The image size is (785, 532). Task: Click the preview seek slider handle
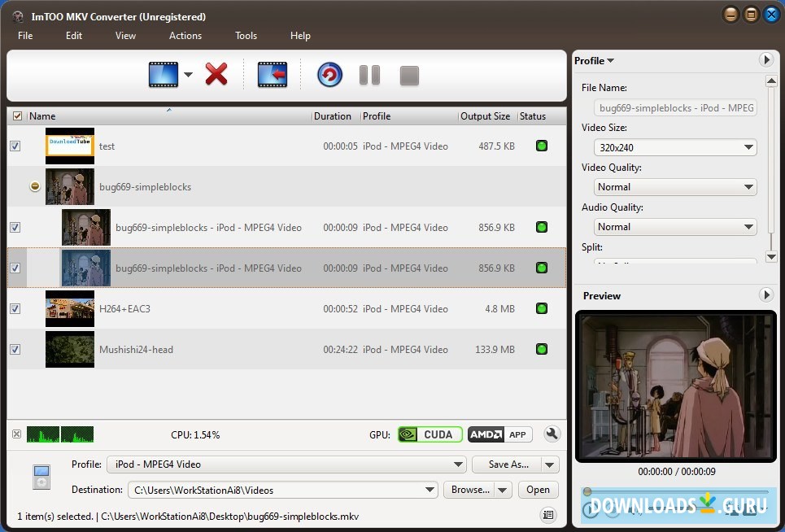588,491
